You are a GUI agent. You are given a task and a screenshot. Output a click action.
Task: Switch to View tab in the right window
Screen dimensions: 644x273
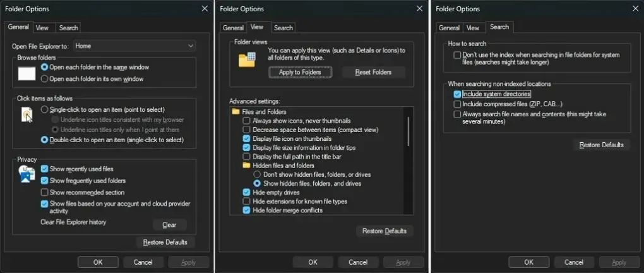[x=473, y=28]
